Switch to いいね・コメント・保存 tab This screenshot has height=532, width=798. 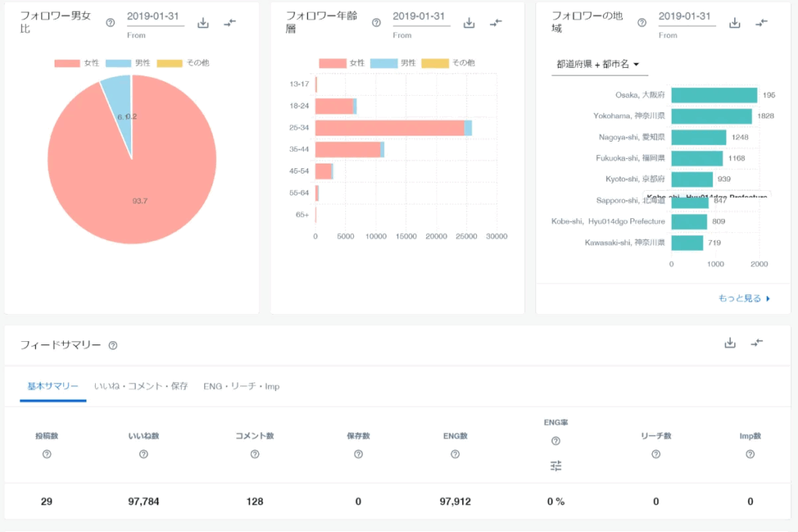(141, 386)
